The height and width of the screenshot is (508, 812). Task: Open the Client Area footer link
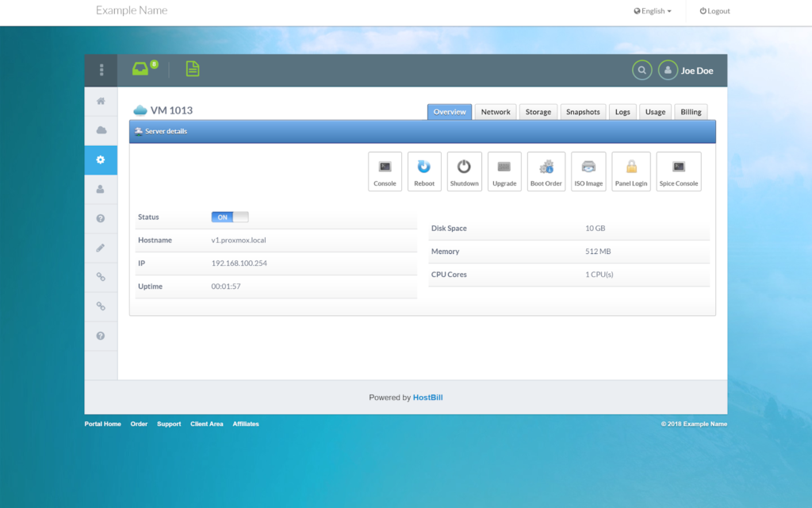207,424
